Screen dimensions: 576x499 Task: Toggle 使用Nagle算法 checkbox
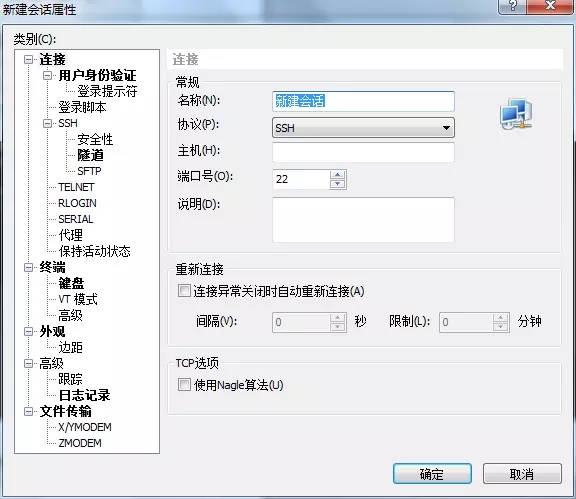(184, 385)
